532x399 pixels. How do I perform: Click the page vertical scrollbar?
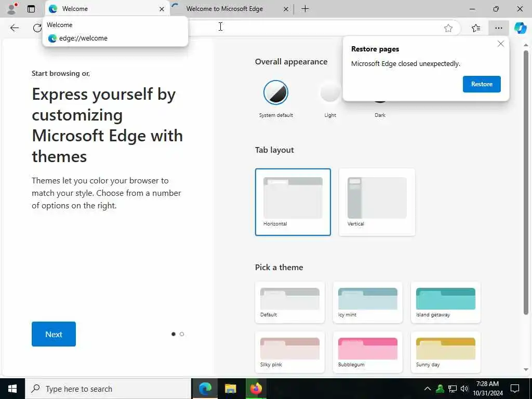526,183
